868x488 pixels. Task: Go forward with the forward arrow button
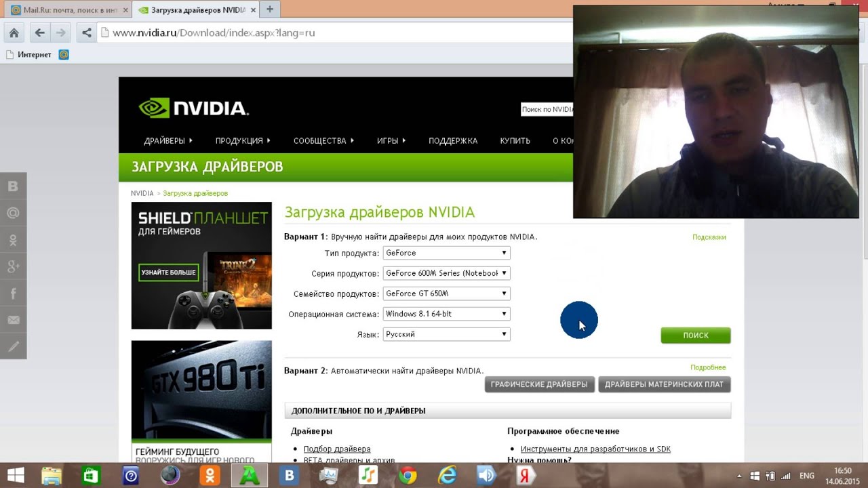click(61, 33)
